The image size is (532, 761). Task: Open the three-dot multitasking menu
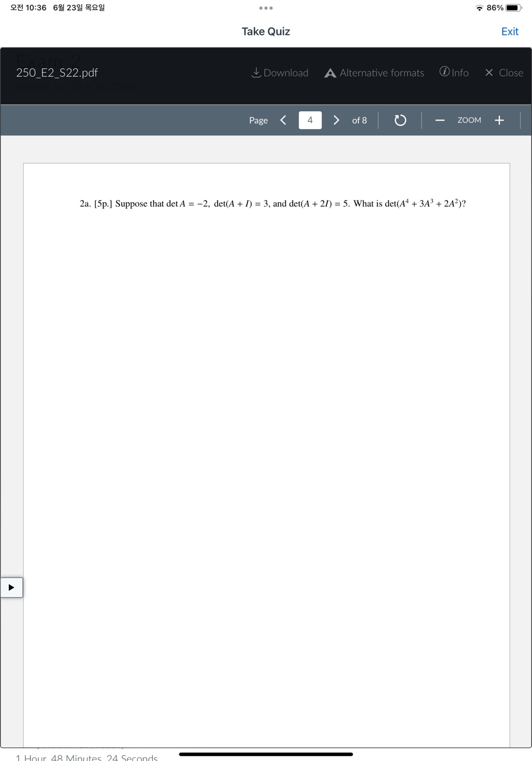point(266,8)
